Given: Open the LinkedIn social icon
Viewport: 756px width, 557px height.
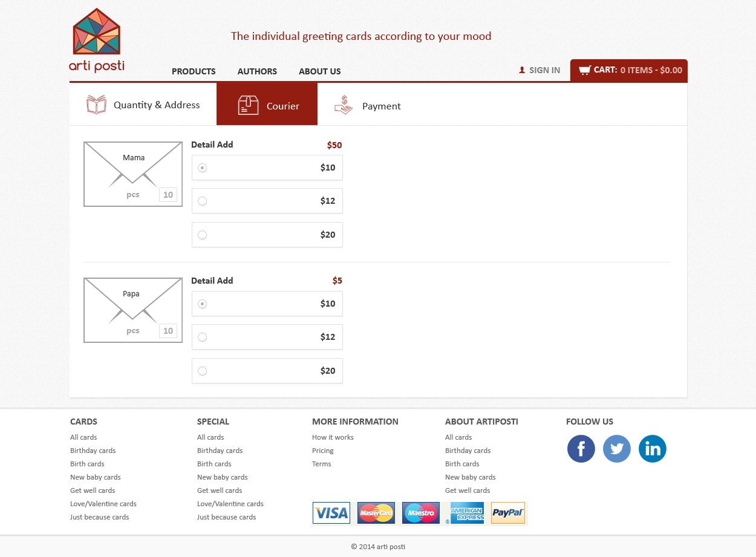Looking at the screenshot, I should [x=653, y=449].
